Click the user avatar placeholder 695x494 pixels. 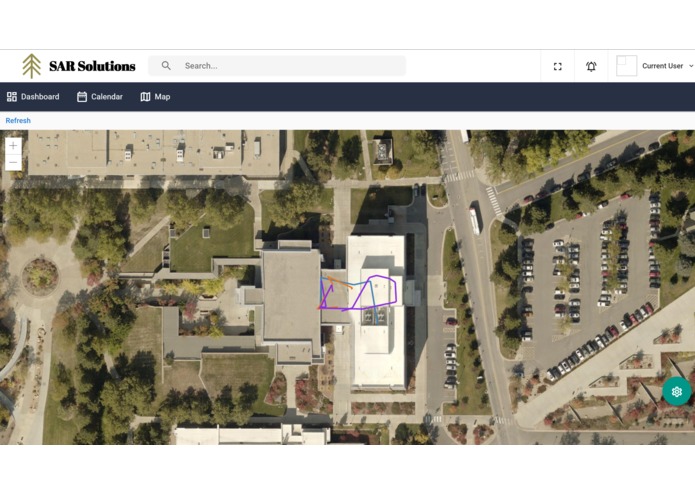(x=626, y=66)
